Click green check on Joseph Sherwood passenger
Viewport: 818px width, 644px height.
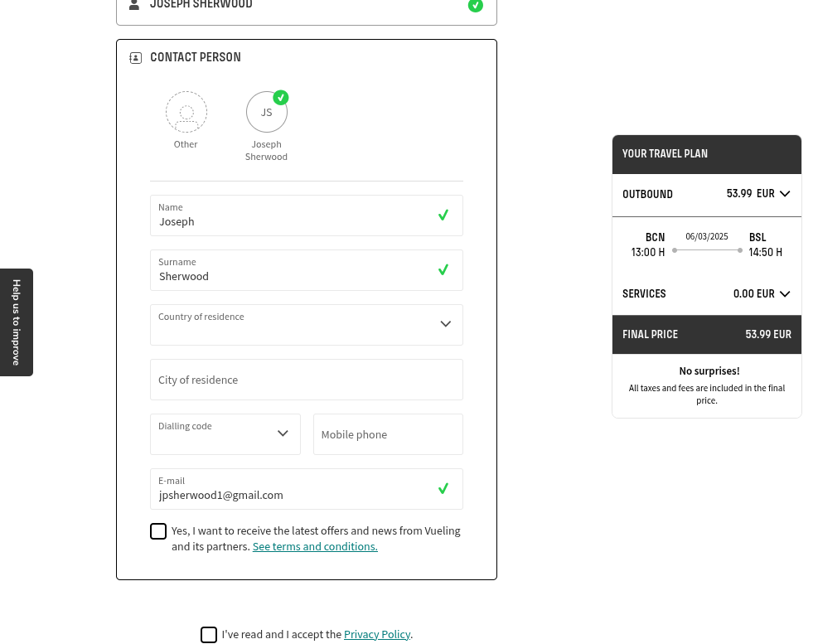pyautogui.click(x=475, y=5)
